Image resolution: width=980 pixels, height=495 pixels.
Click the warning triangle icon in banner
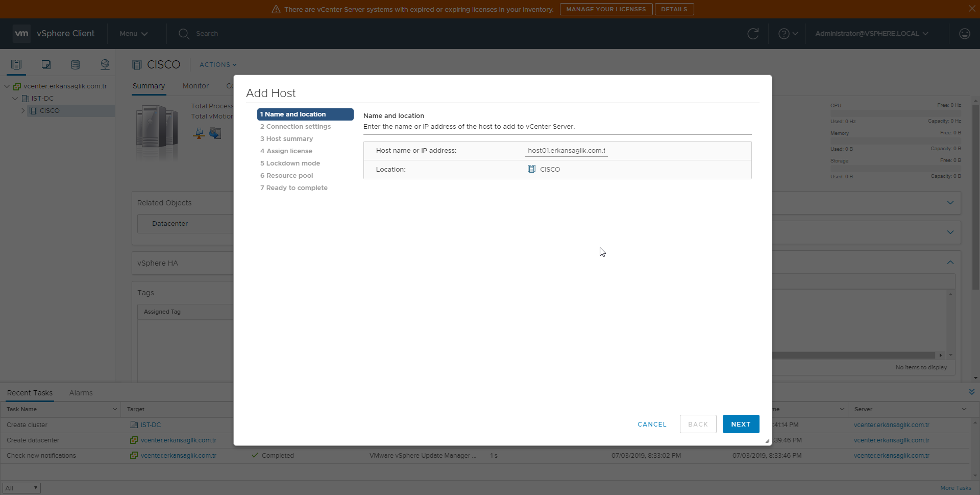pyautogui.click(x=276, y=9)
